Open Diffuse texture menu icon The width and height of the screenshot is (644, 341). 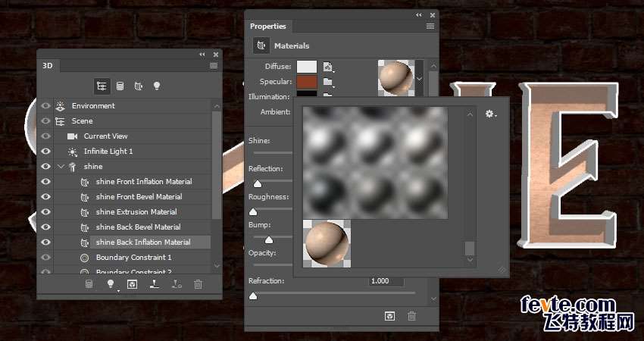pos(328,67)
